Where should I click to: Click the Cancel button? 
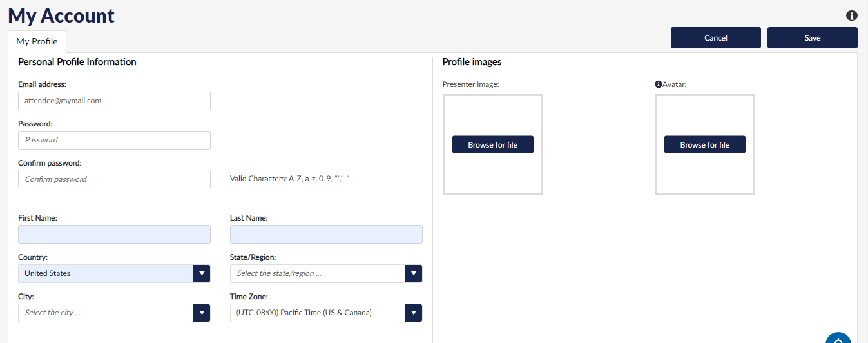point(715,38)
